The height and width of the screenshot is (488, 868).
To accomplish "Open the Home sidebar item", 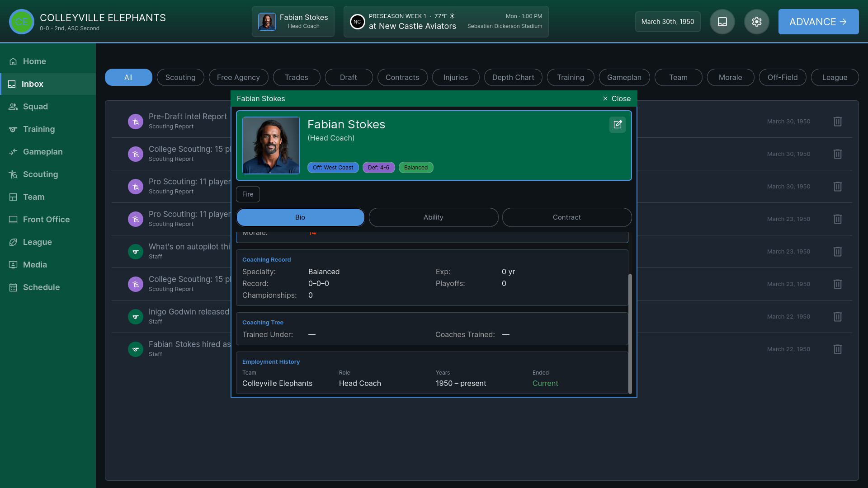I will tap(48, 61).
